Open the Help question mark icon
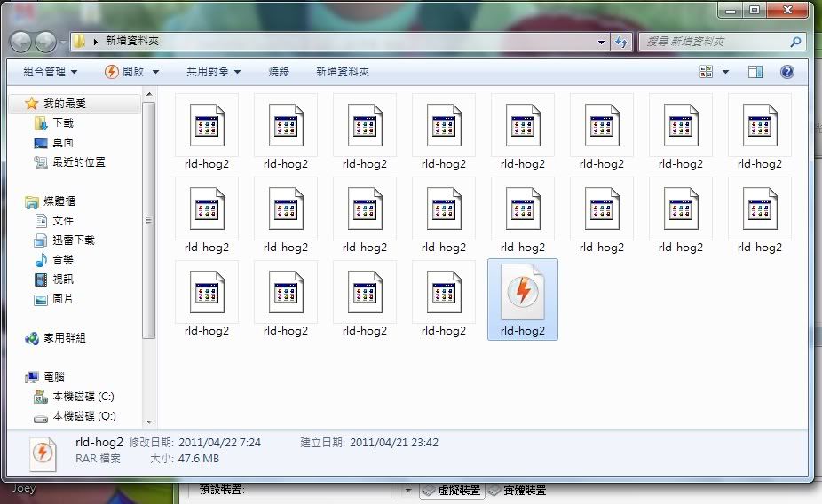822x504 pixels. click(x=786, y=72)
